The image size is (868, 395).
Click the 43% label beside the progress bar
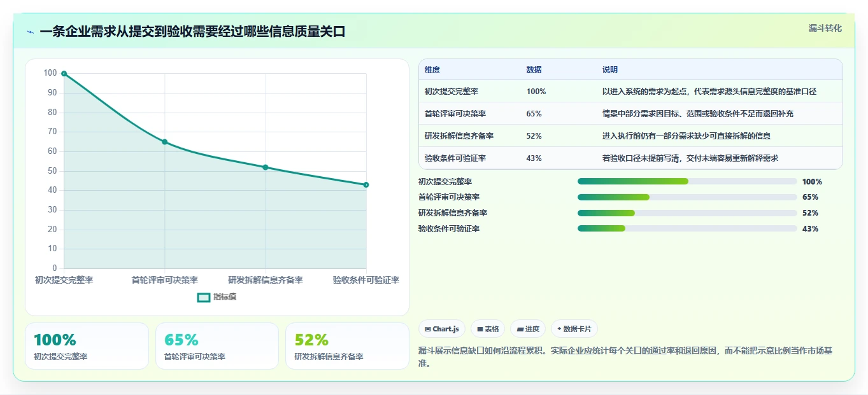point(810,229)
